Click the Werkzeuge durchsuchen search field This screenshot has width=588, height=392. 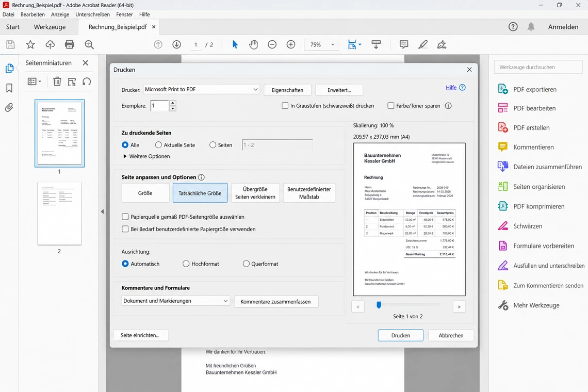coord(538,67)
